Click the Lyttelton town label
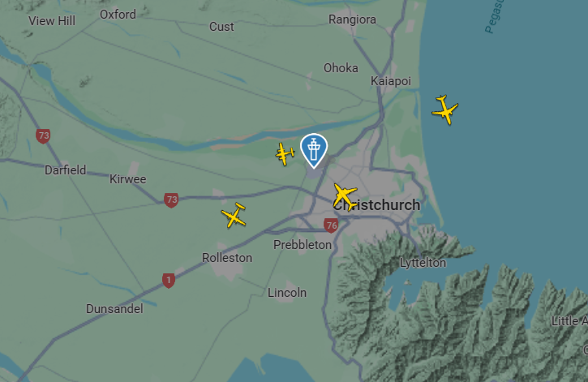 point(423,263)
